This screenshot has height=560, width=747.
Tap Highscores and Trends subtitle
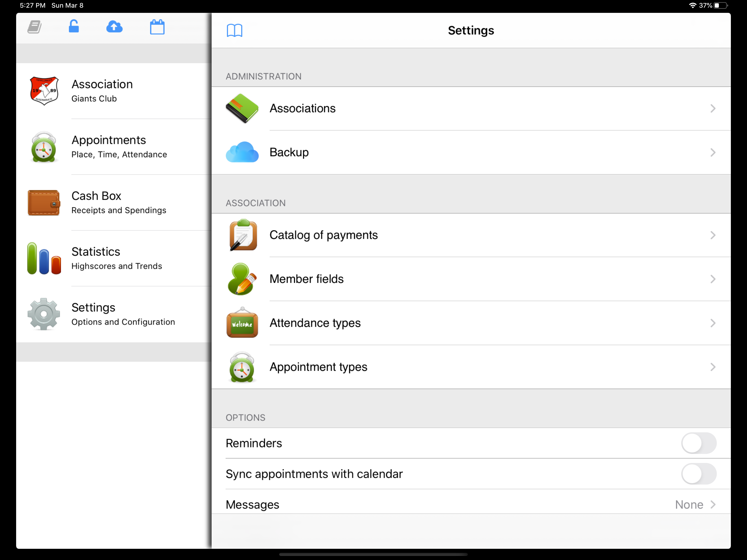click(x=116, y=266)
